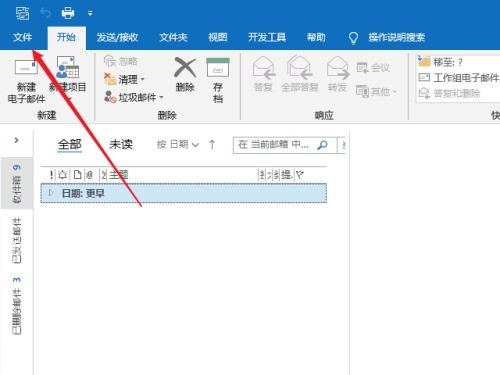The height and width of the screenshot is (375, 500).
Task: Switch to the 文件夹 ribbon tab
Action: [x=173, y=37]
